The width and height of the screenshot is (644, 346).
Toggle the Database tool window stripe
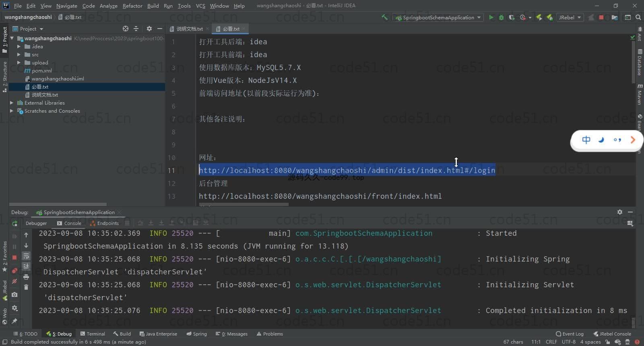coord(640,62)
